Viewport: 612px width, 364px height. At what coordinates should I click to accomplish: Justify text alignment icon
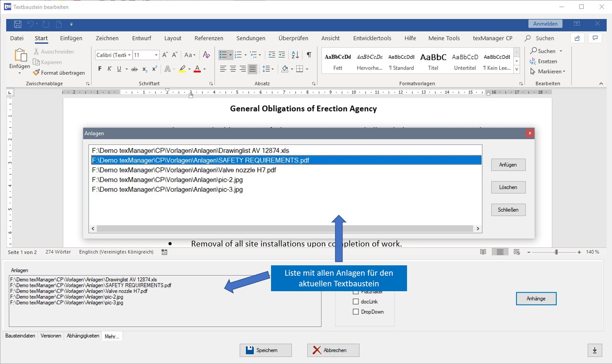pos(253,69)
